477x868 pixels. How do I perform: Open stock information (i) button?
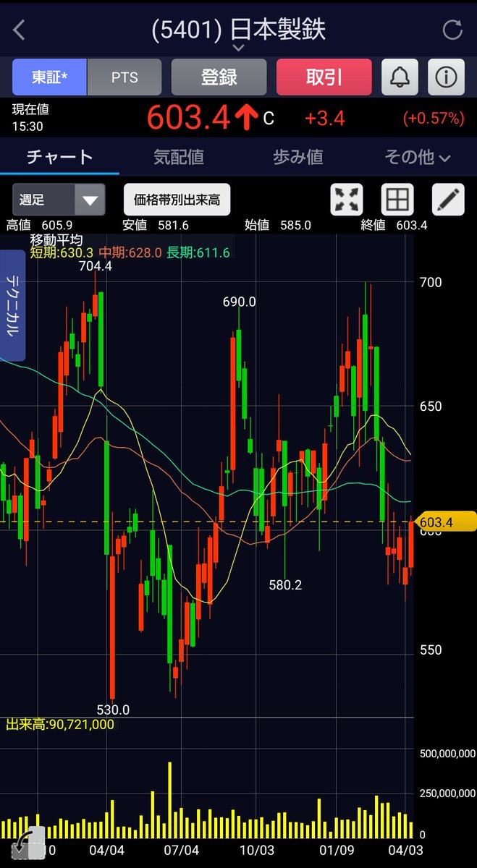446,77
